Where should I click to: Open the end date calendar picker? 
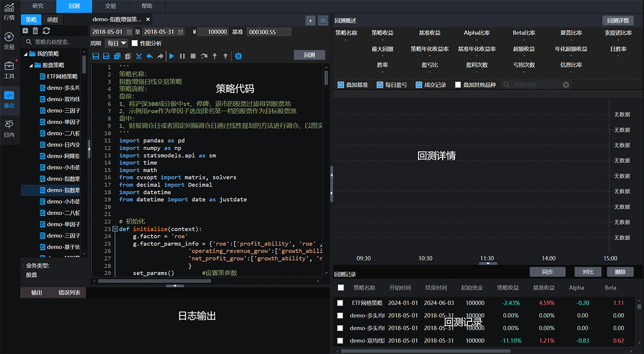(181, 32)
